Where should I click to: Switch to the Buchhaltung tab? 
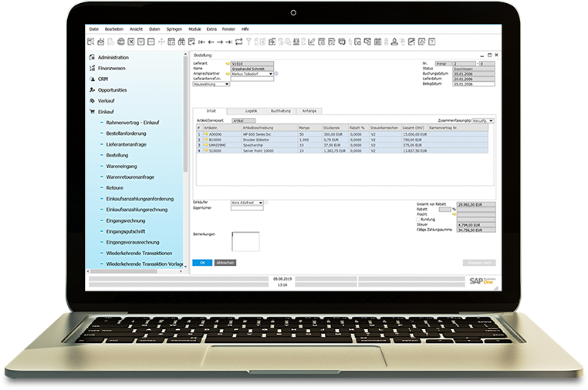coord(281,111)
